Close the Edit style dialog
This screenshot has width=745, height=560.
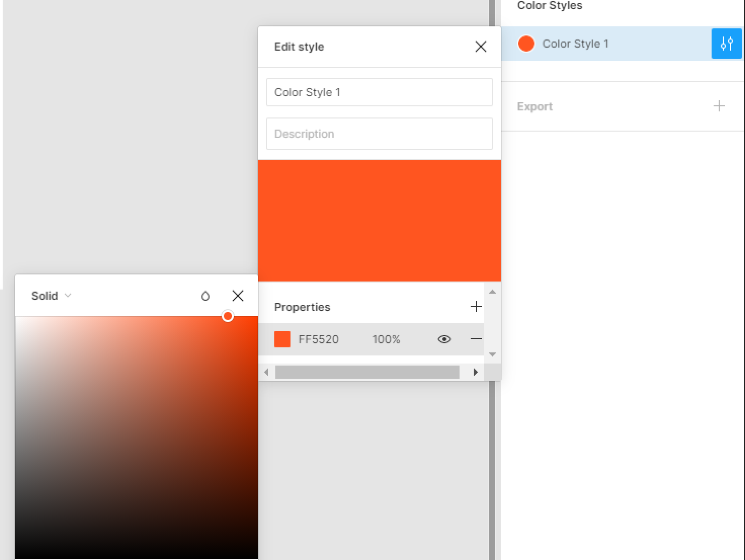click(x=480, y=47)
